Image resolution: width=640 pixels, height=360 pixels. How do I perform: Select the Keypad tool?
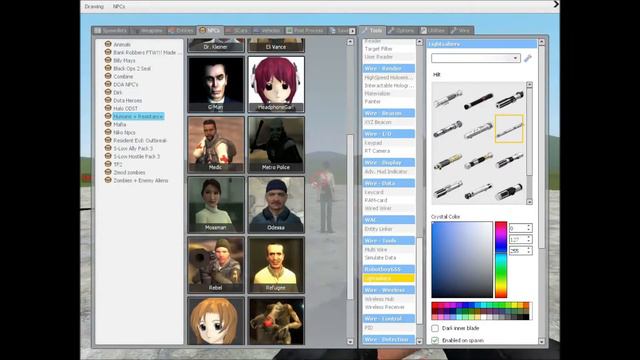389,143
